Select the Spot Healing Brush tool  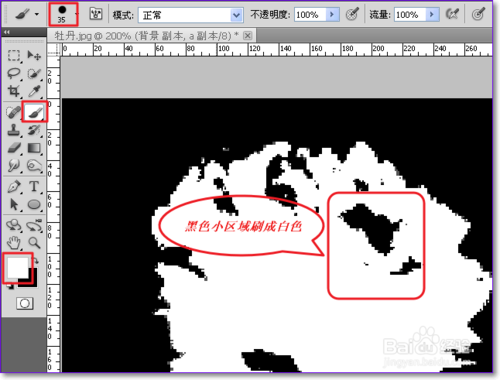pyautogui.click(x=14, y=112)
